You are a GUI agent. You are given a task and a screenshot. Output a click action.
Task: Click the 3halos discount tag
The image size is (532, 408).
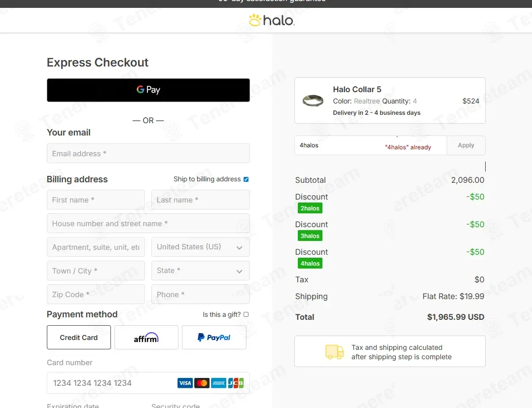(310, 236)
